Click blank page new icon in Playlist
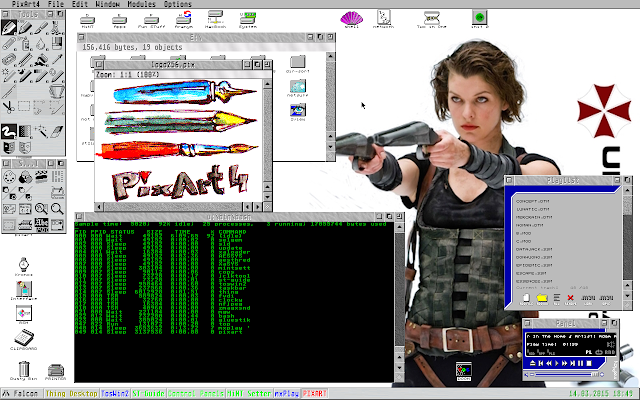The height and width of the screenshot is (400, 640). point(526,299)
